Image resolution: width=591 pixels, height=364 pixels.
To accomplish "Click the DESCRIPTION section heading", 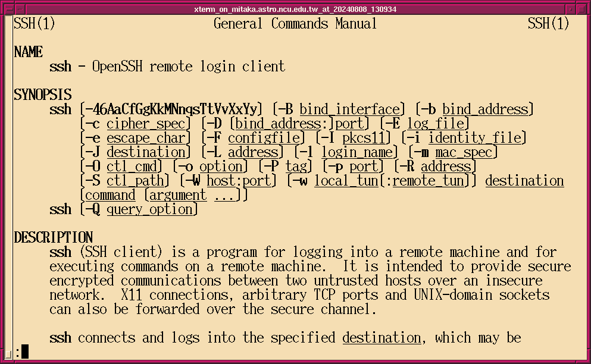I will pos(53,238).
